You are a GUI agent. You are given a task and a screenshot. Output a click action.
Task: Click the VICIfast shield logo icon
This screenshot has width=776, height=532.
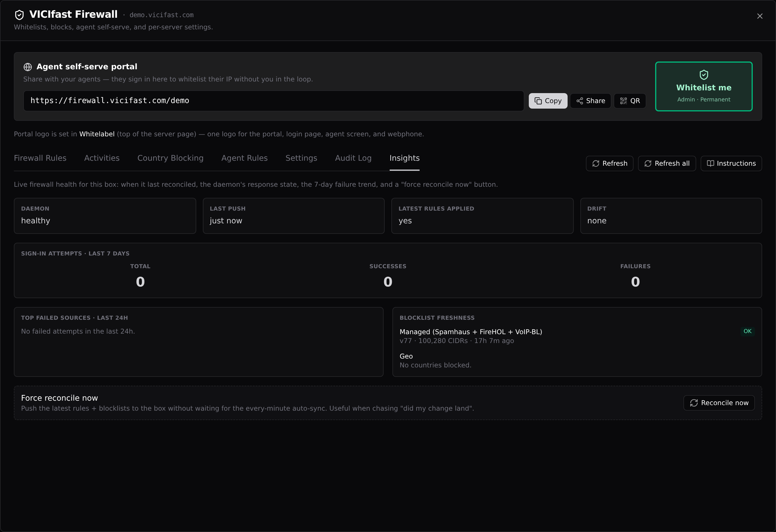(x=19, y=15)
